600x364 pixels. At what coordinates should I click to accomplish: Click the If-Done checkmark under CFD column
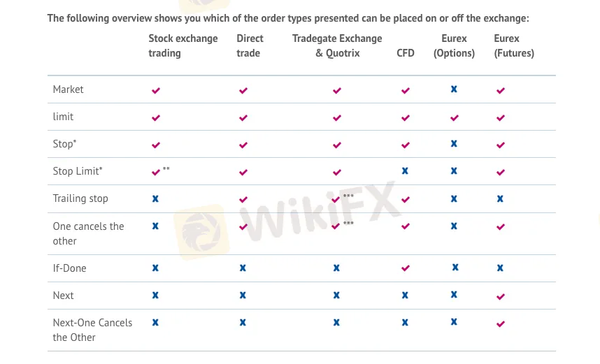point(406,268)
